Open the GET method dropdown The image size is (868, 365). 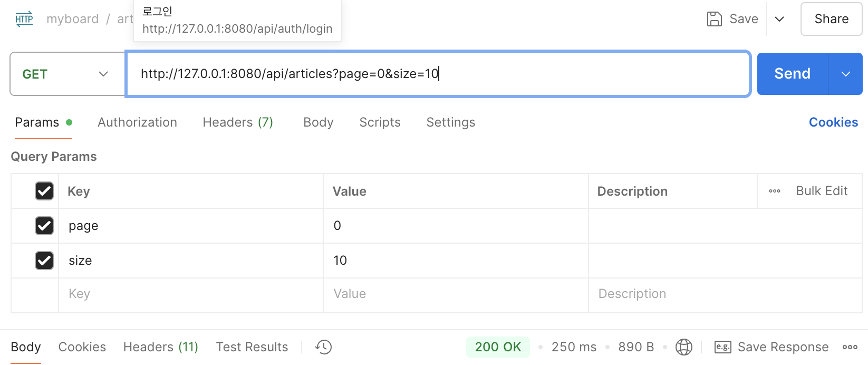(x=67, y=74)
